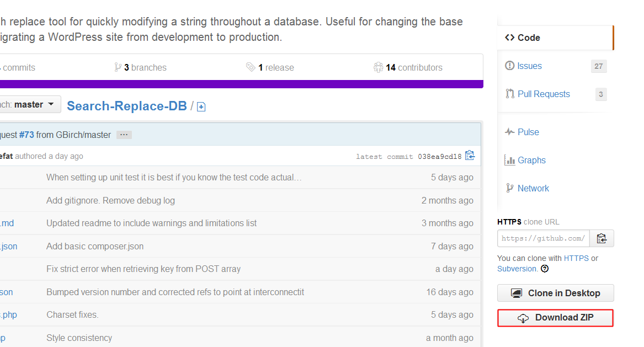Click the Download ZIP button
Image resolution: width=644 pixels, height=347 pixels.
click(555, 318)
